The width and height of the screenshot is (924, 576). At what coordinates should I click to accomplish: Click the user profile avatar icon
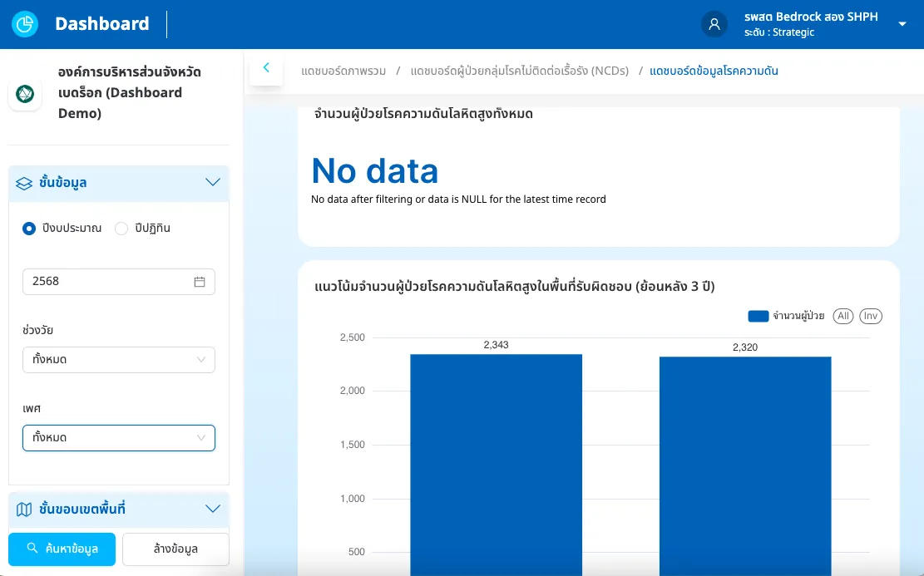click(714, 24)
